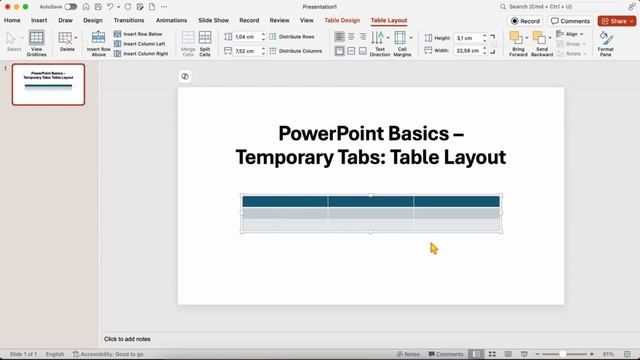
Task: Click the Redo/Repeat icon
Action: click(x=128, y=7)
